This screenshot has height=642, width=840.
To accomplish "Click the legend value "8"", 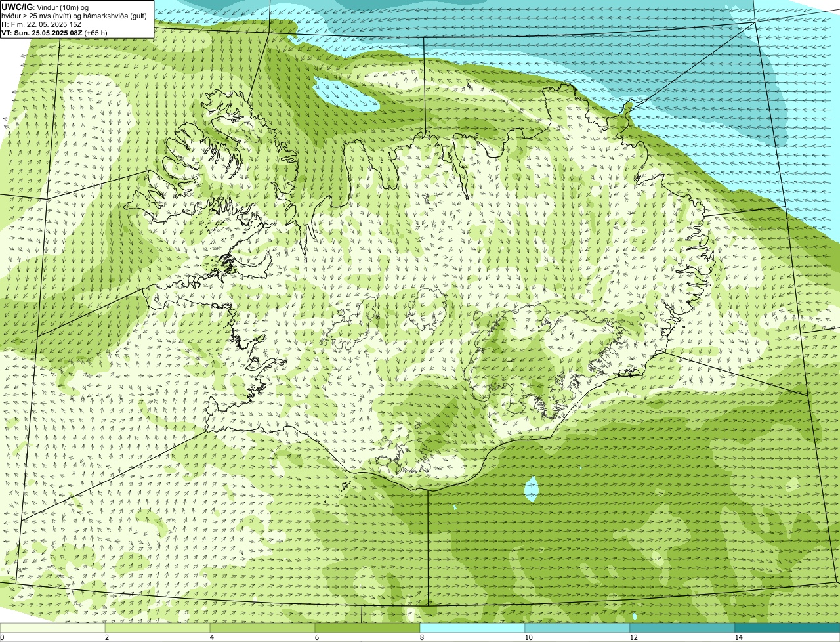I will click(x=421, y=637).
